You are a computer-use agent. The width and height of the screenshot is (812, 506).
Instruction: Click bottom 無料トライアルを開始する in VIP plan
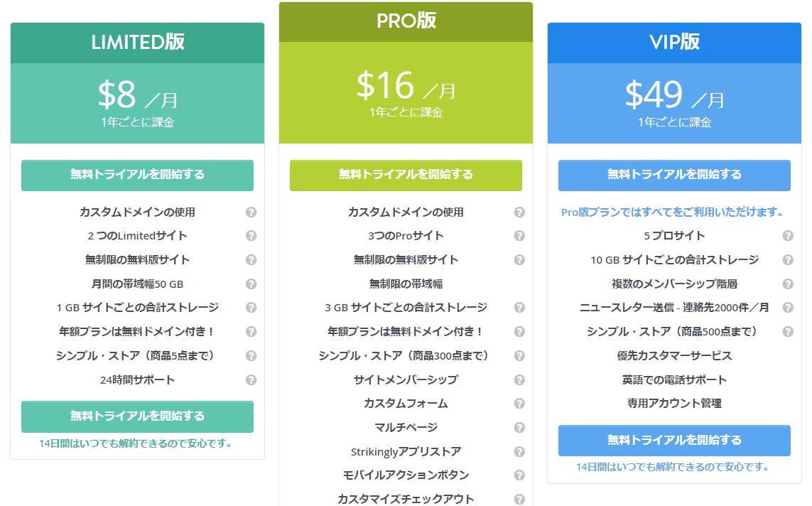674,441
